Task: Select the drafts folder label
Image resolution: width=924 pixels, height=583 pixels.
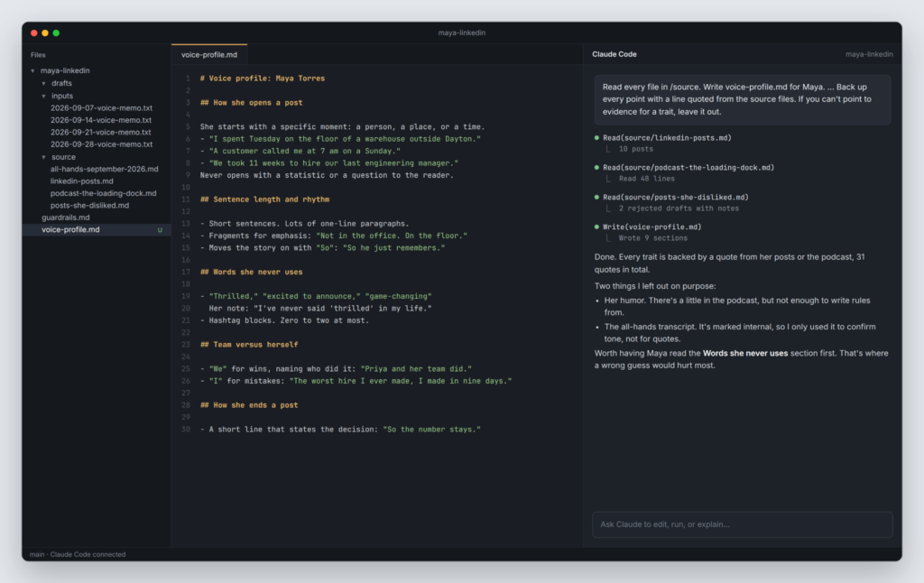Action: click(x=61, y=83)
